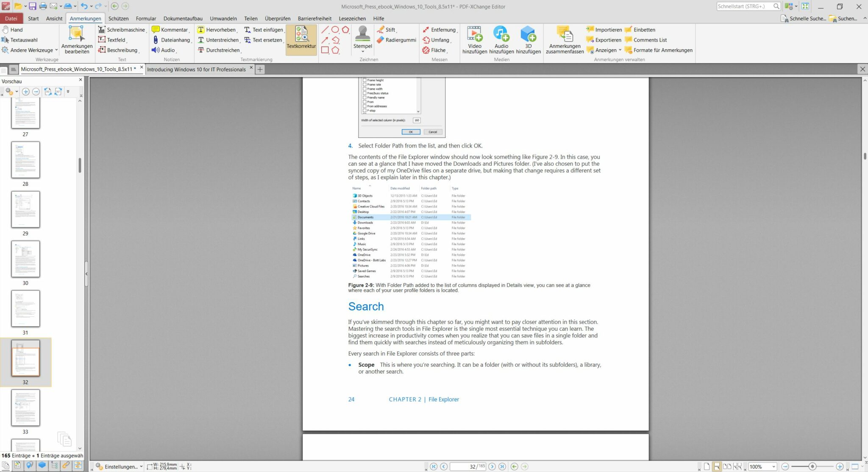868x472 pixels.
Task: Select the Stift (Pen) tool
Action: pyautogui.click(x=389, y=29)
